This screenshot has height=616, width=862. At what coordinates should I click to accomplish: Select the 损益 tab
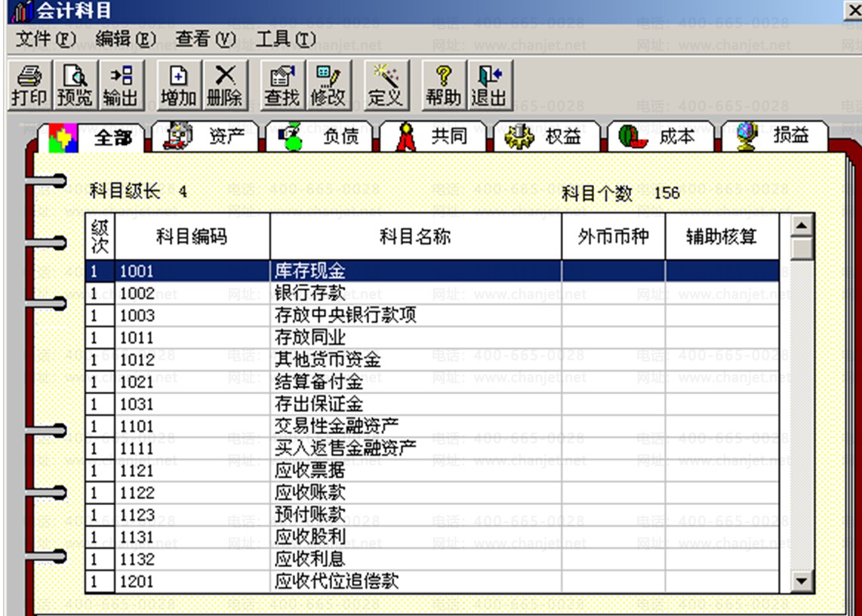click(x=774, y=136)
